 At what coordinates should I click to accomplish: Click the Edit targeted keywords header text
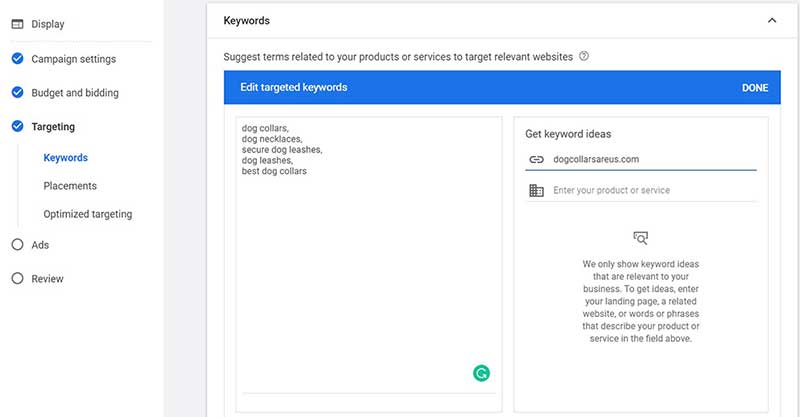pos(294,87)
